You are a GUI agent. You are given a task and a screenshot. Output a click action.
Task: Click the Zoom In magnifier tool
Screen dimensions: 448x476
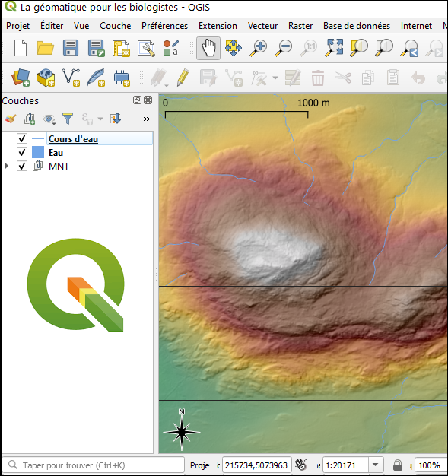pyautogui.click(x=258, y=48)
